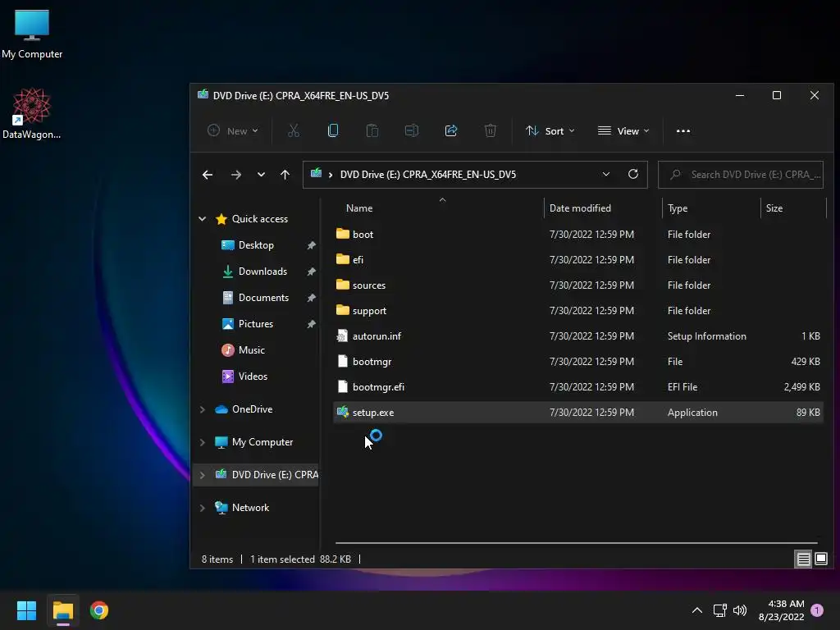Open DataWagon desktop shortcut
840x630 pixels.
[32, 113]
